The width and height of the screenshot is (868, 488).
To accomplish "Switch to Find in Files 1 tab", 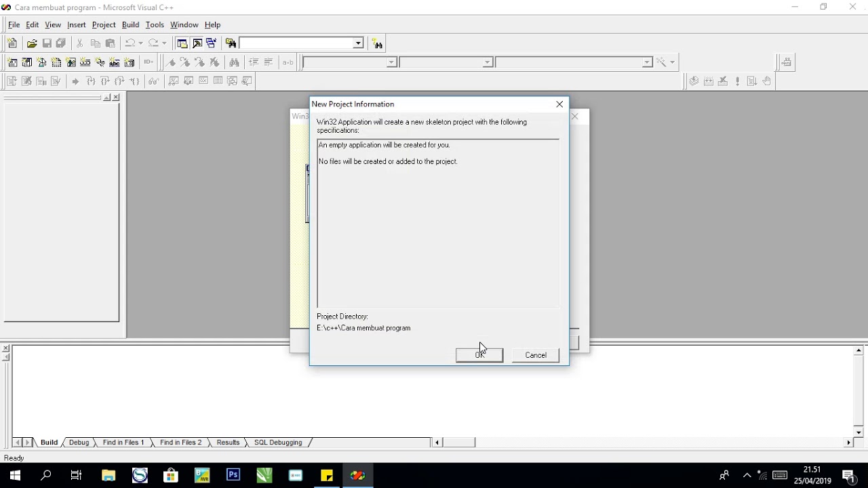I will [x=123, y=443].
